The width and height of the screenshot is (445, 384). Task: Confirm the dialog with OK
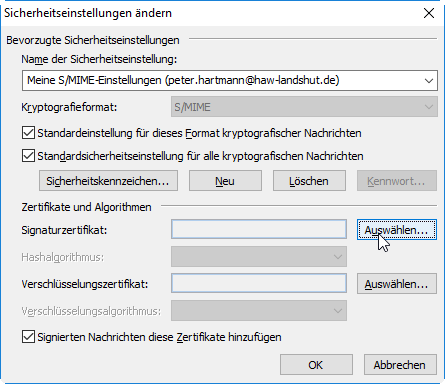click(316, 365)
